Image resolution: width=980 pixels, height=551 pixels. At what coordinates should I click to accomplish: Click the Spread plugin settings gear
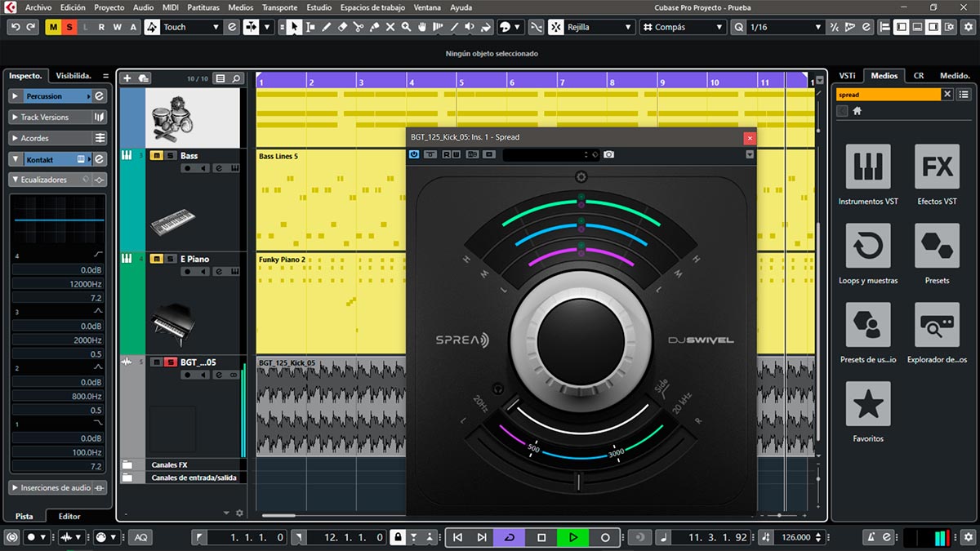tap(581, 177)
